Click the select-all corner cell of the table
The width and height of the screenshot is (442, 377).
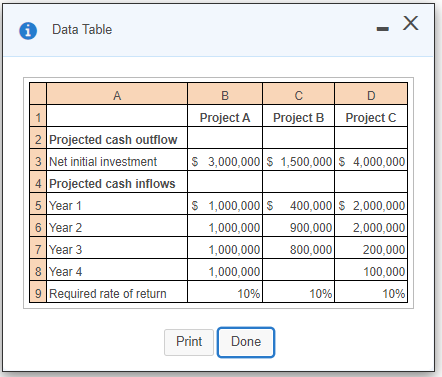[38, 94]
